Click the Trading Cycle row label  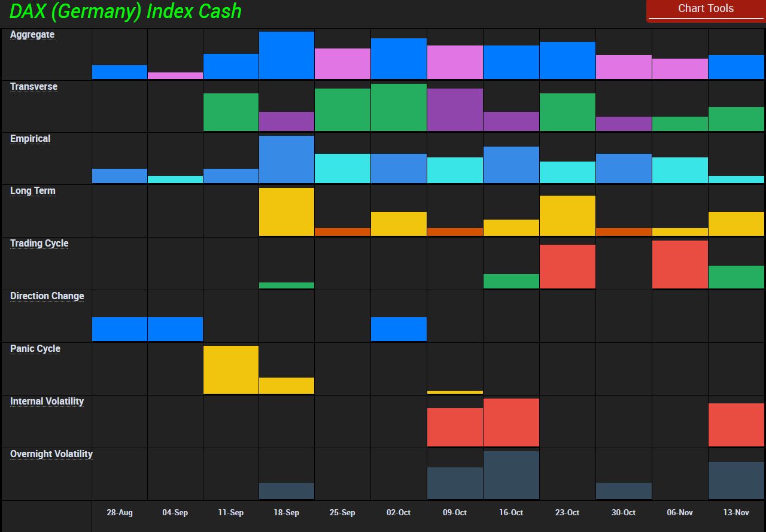coord(39,244)
